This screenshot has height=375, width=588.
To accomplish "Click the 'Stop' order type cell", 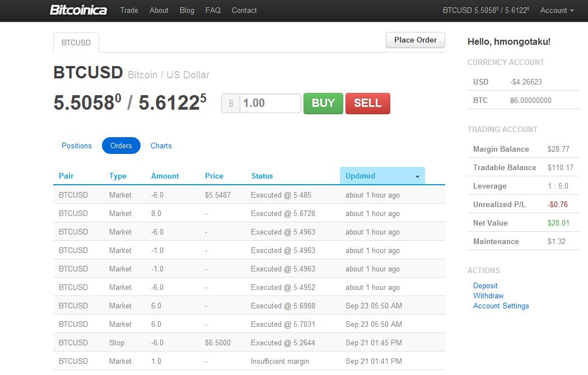I will click(x=116, y=343).
